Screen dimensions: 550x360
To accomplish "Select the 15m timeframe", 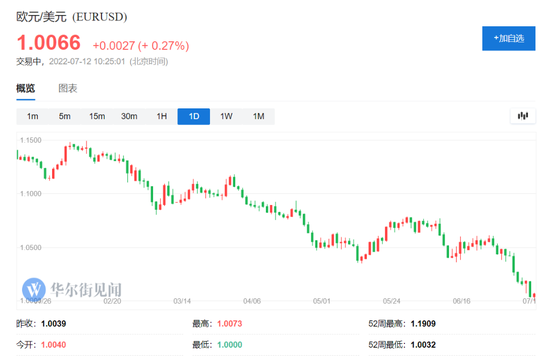I will pos(97,116).
